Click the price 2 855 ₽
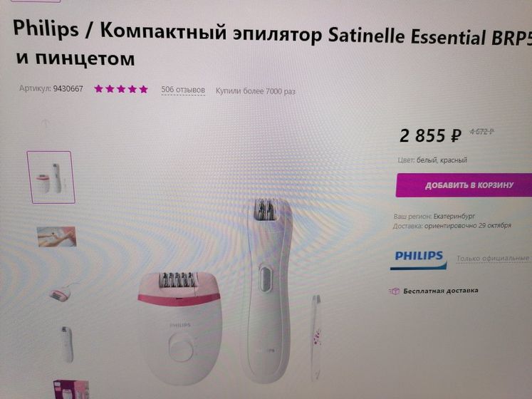Image resolution: width=532 pixels, height=399 pixels. [430, 135]
